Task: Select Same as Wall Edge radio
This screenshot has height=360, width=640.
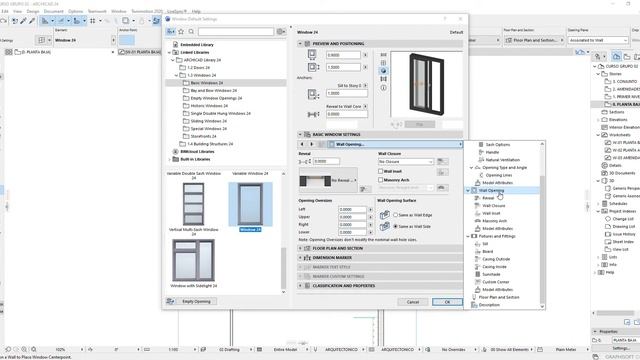Action: (x=396, y=215)
